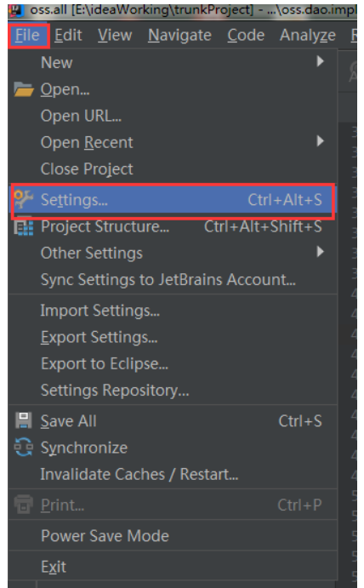Open the Navigate menu
The image size is (364, 588).
tap(179, 35)
